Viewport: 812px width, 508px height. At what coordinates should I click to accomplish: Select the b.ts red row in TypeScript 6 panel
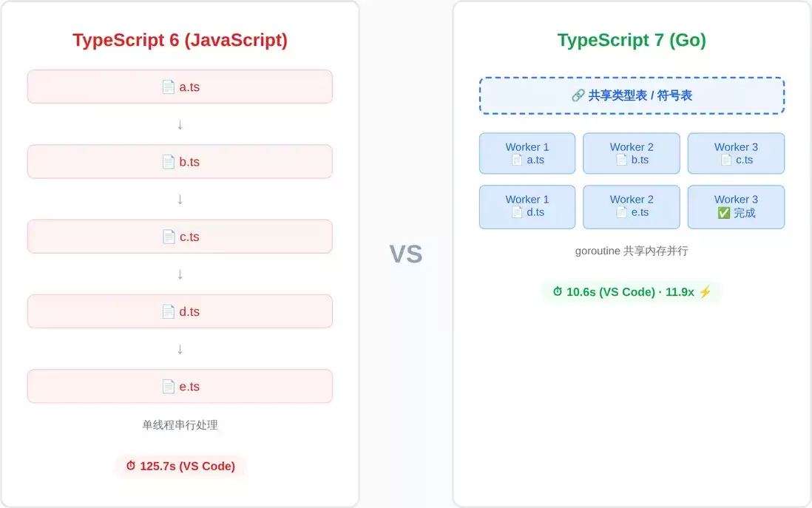pos(180,161)
